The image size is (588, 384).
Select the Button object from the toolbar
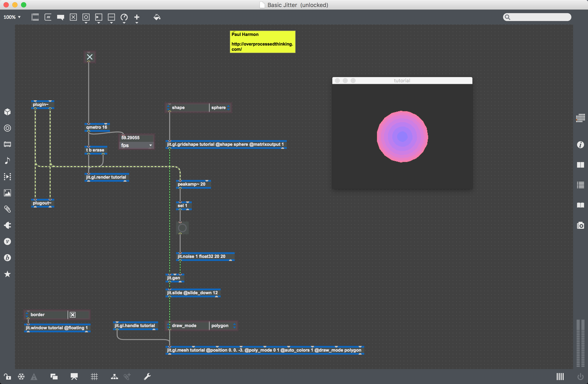(86, 17)
